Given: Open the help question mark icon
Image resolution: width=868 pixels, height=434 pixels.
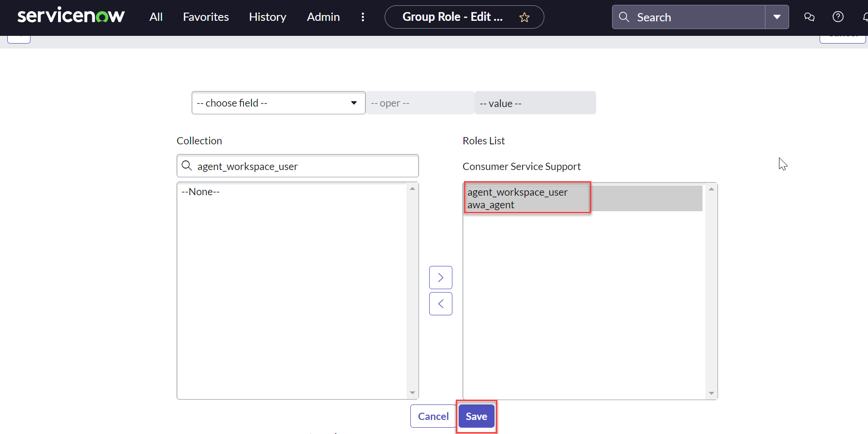Looking at the screenshot, I should click(x=838, y=17).
